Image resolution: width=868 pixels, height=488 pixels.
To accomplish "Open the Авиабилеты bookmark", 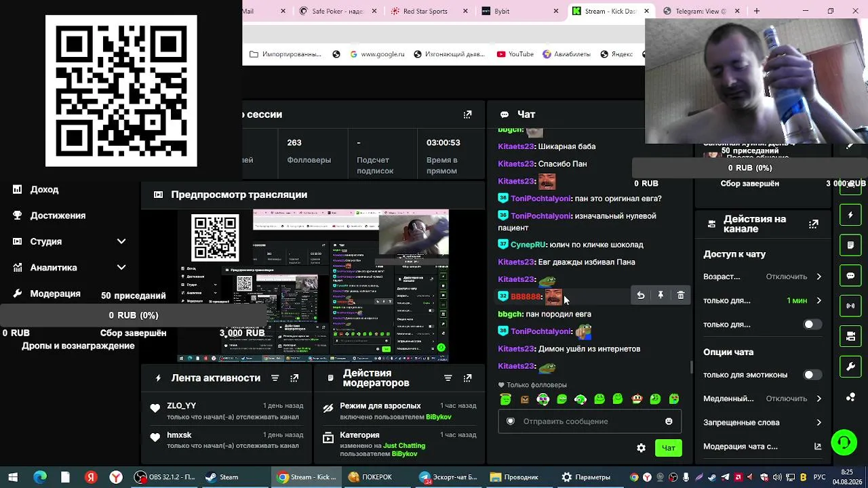I will tap(566, 54).
